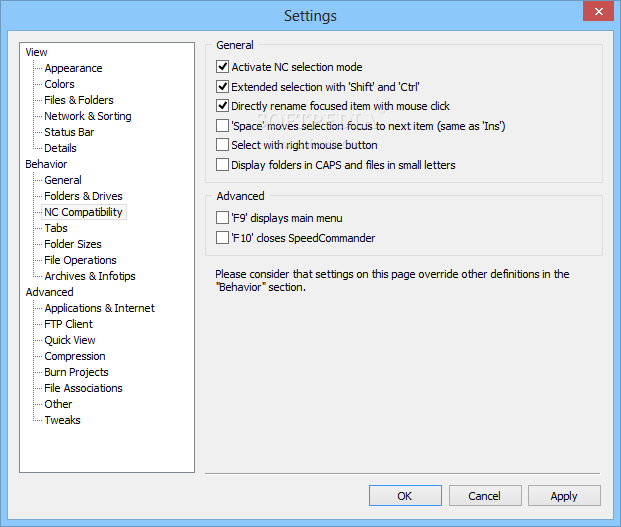
Task: Check Select with right mouse button
Action: pyautogui.click(x=222, y=145)
